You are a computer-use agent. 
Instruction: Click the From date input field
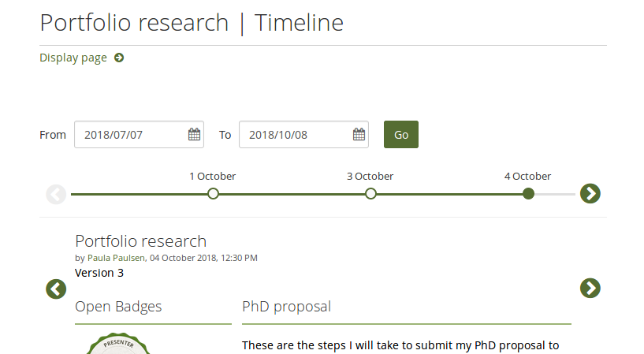point(130,135)
